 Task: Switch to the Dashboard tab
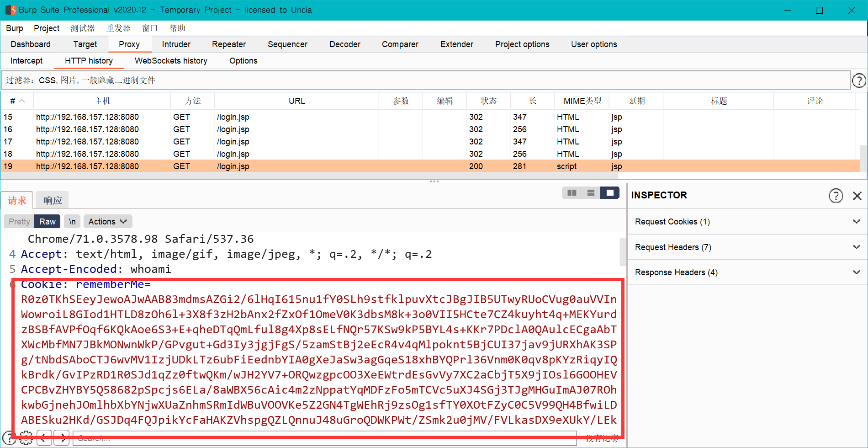pos(31,44)
